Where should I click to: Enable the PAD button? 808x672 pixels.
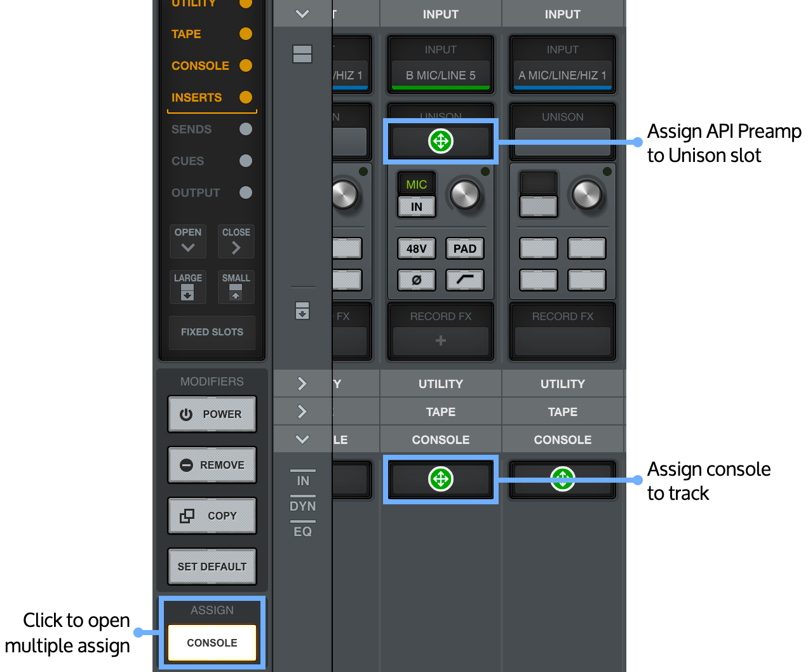click(465, 248)
